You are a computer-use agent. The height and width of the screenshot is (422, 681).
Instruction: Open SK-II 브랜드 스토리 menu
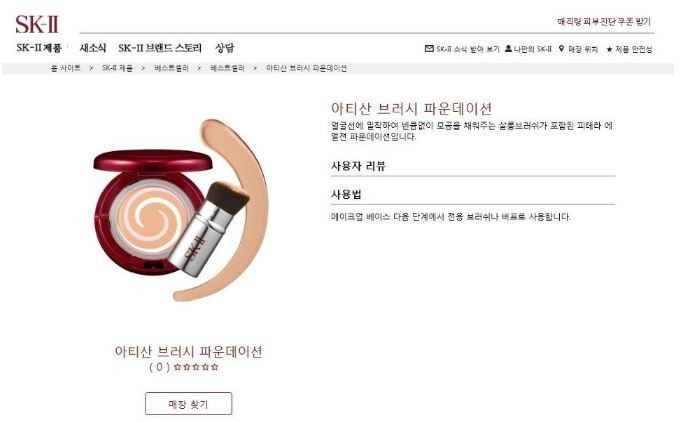tap(160, 48)
